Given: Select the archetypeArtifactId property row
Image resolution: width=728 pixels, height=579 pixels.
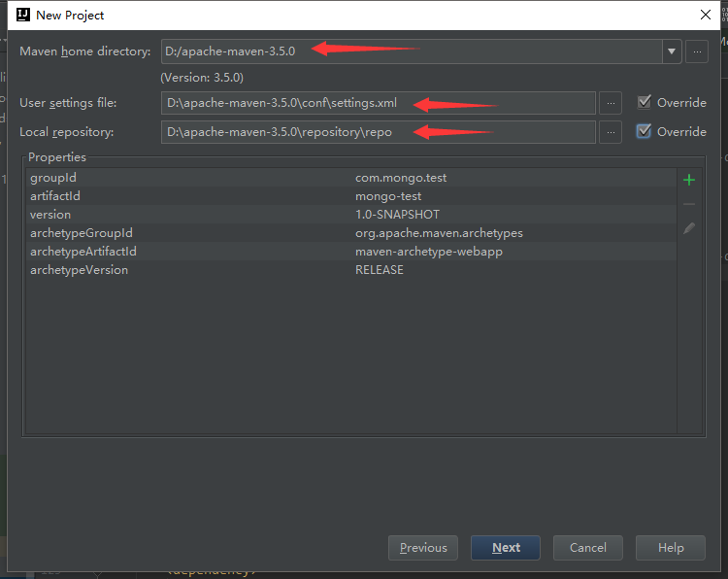Looking at the screenshot, I should (351, 252).
